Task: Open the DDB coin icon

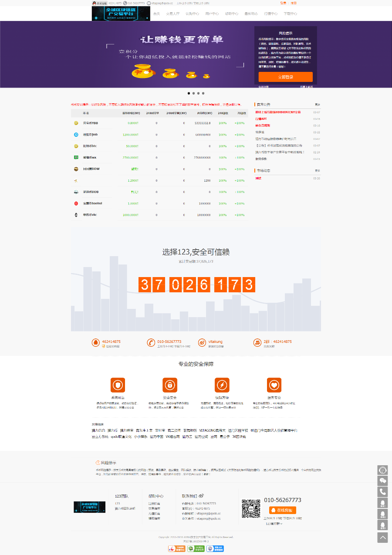Action: (76, 192)
